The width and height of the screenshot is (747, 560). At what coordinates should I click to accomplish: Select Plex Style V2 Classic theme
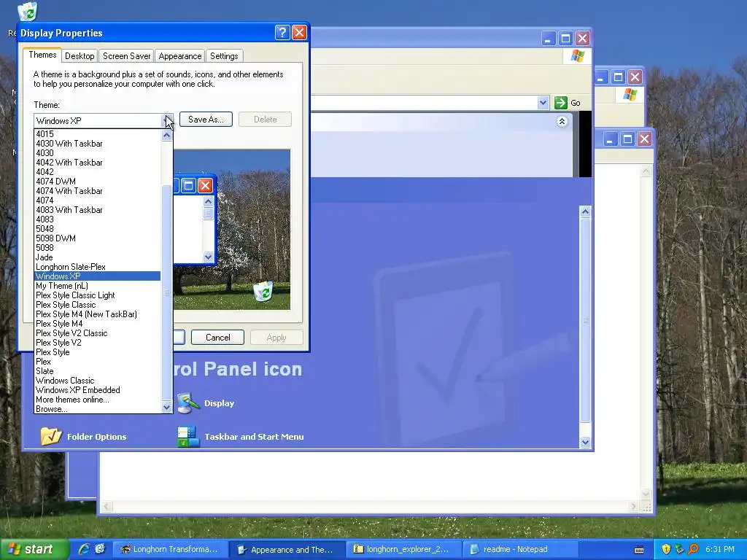[x=98, y=332]
